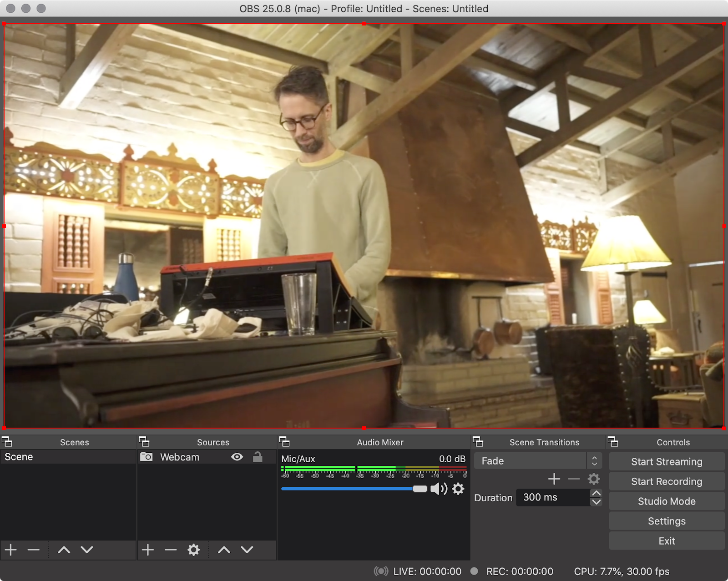Remove the selected source with minus icon

point(171,550)
